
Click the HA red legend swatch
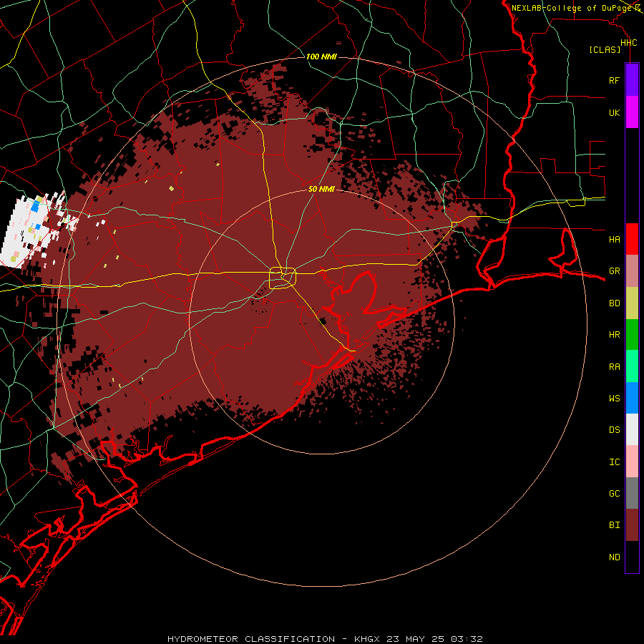pyautogui.click(x=632, y=239)
